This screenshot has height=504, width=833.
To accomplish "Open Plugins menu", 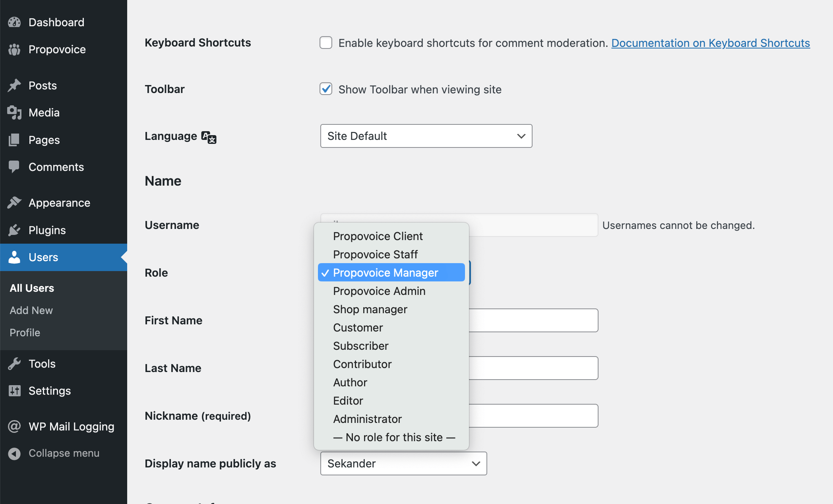I will click(x=64, y=230).
